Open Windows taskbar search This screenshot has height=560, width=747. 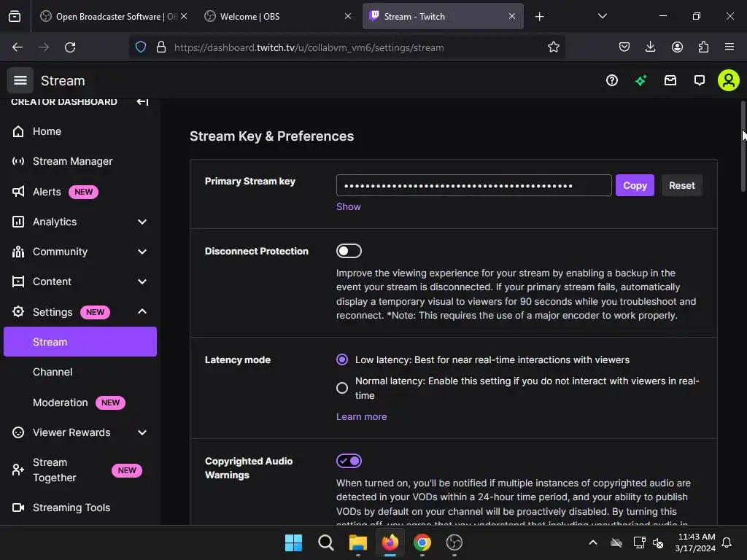pyautogui.click(x=326, y=542)
